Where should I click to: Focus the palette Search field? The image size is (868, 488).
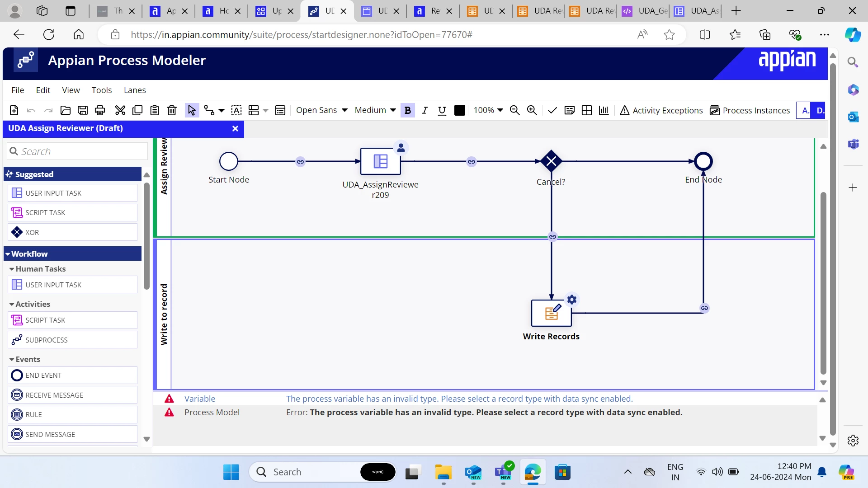tap(78, 151)
